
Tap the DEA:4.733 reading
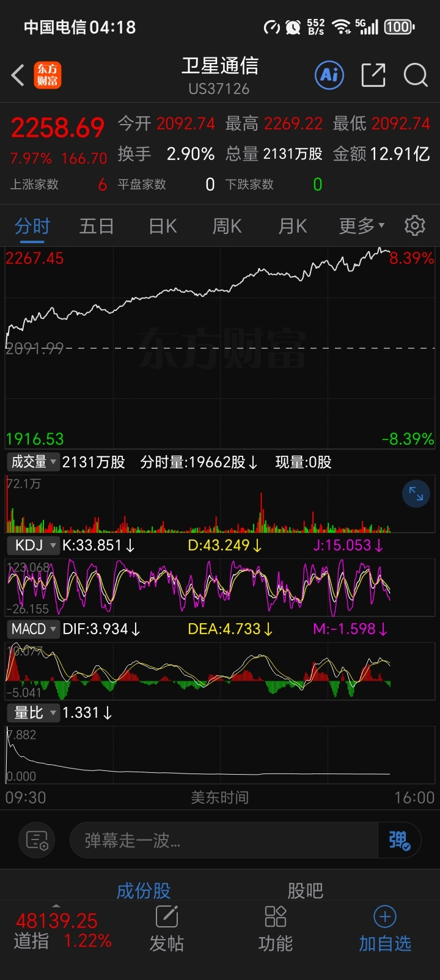230,629
